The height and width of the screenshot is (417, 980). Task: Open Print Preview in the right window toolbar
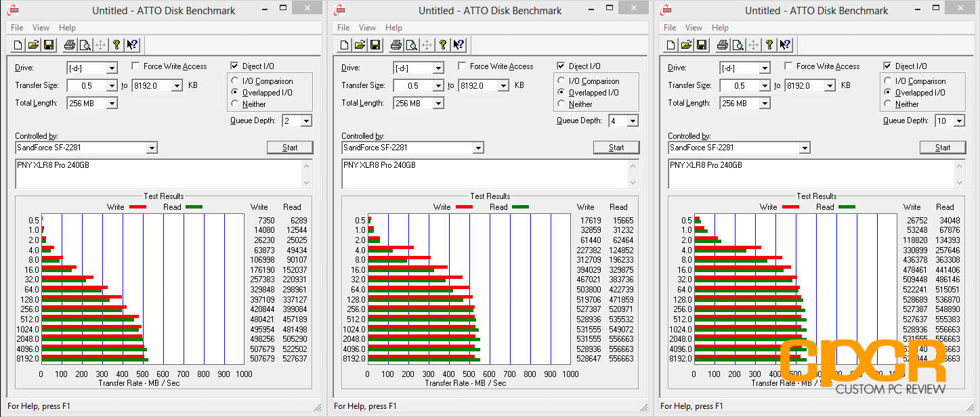tap(738, 45)
